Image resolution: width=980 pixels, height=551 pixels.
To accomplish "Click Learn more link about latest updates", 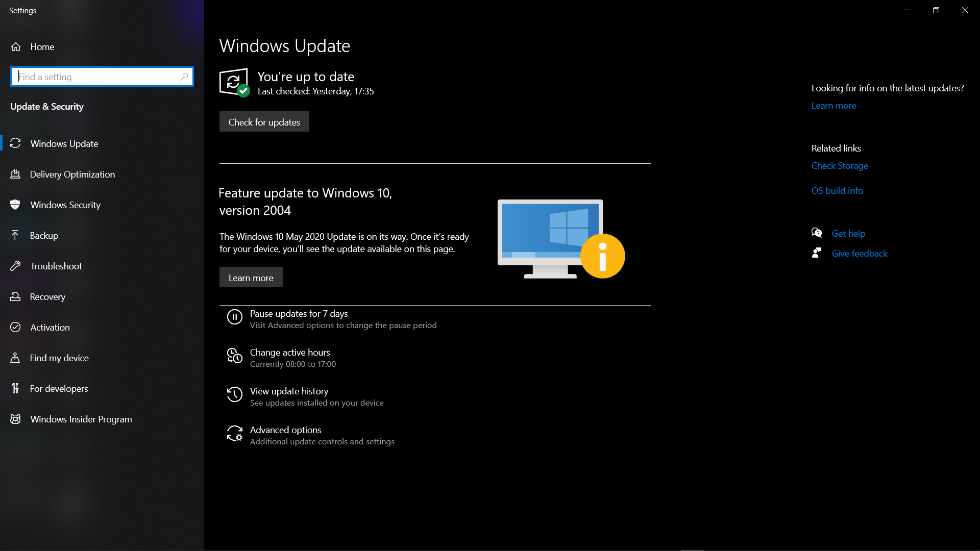I will point(834,106).
